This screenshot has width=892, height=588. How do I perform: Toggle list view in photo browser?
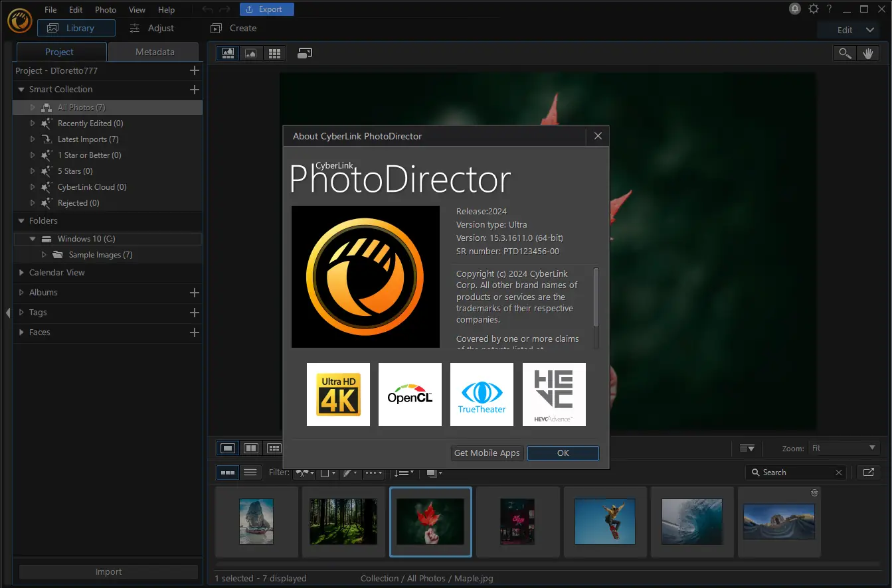click(250, 472)
